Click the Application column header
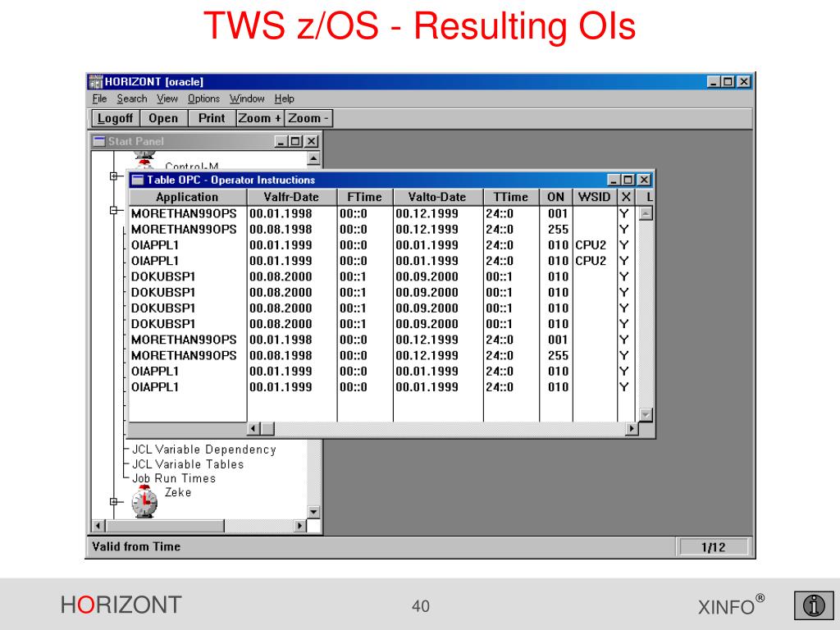 (x=188, y=197)
